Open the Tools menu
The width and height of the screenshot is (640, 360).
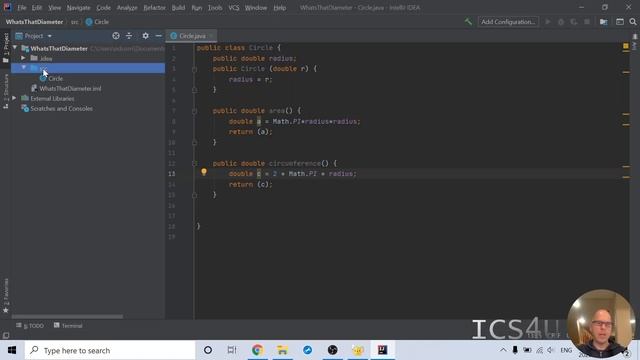(215, 8)
